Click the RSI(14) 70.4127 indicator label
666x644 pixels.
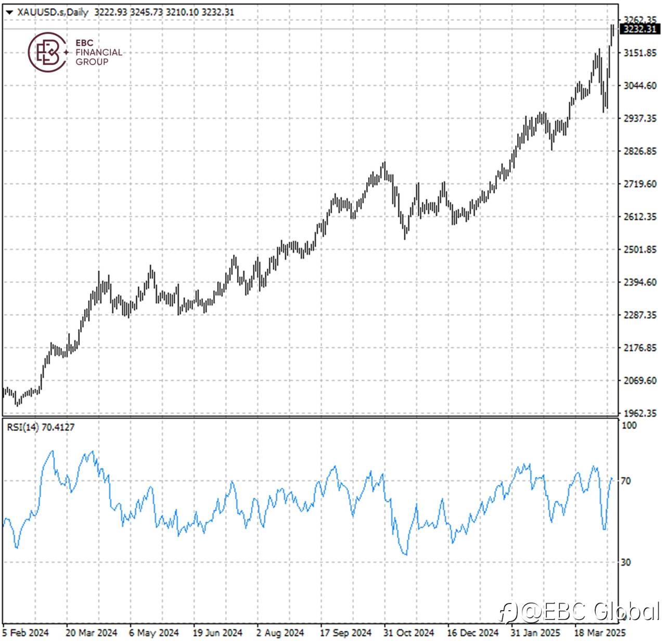[x=41, y=427]
